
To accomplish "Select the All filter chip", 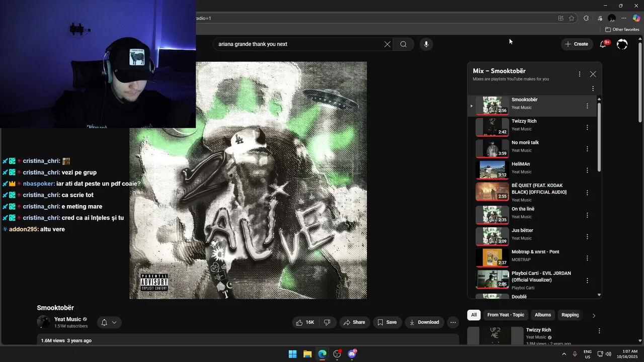I will pos(474,315).
